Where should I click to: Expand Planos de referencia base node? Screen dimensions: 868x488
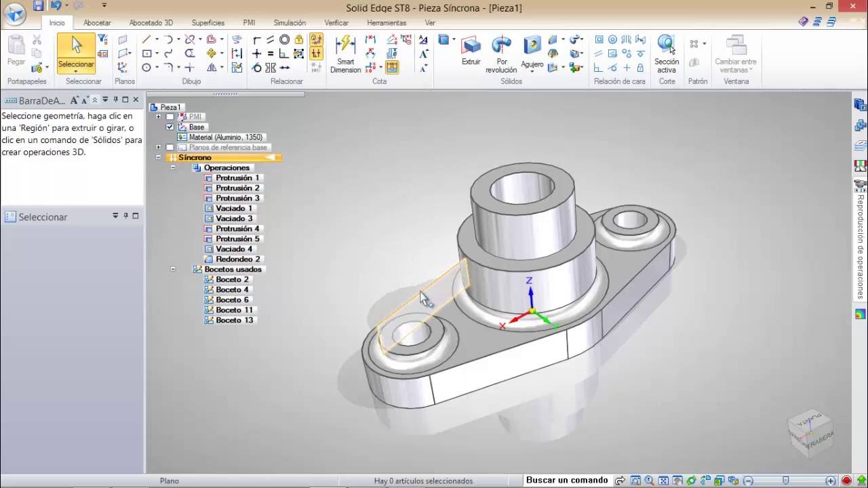click(159, 147)
